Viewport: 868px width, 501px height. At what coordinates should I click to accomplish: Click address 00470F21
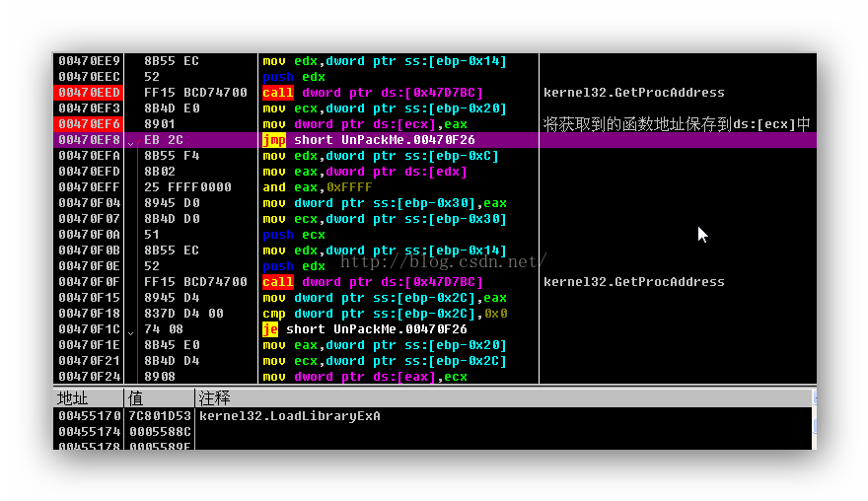[x=89, y=361]
